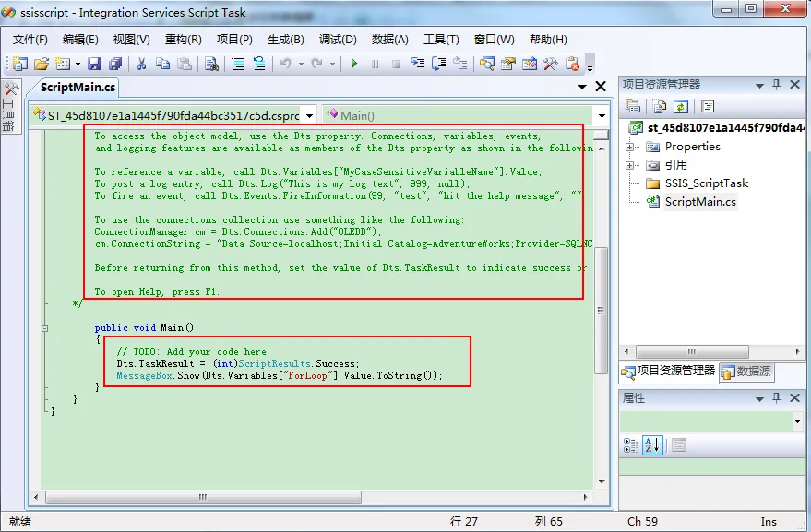Select ScriptMain.cs in project explorer
The image size is (811, 532).
[x=700, y=202]
